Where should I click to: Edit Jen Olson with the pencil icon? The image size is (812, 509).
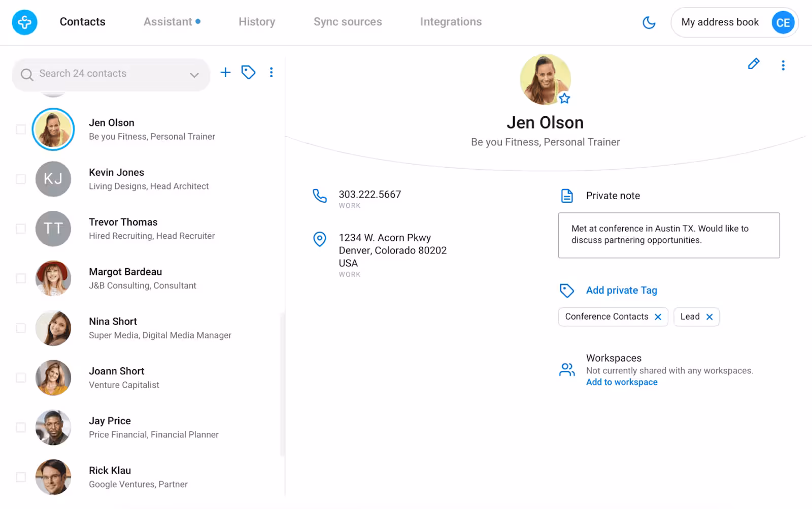[x=754, y=64]
